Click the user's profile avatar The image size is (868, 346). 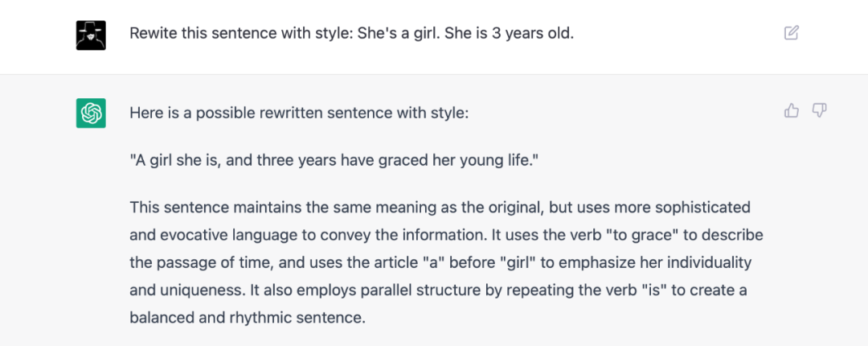(91, 35)
